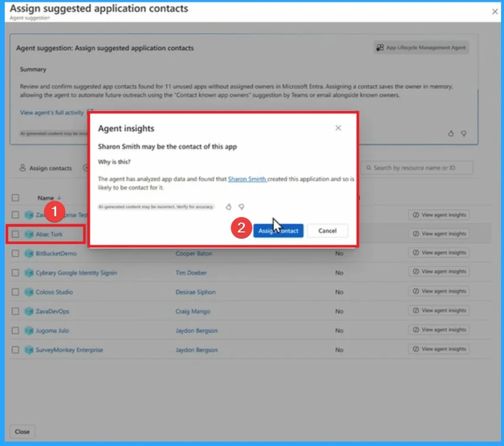Click the Close button at the bottom

click(x=22, y=431)
